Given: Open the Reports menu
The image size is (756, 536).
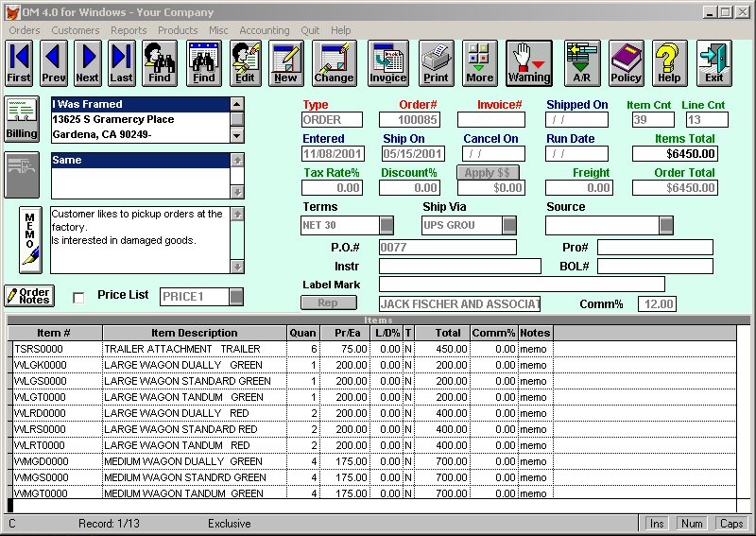Looking at the screenshot, I should 129,30.
